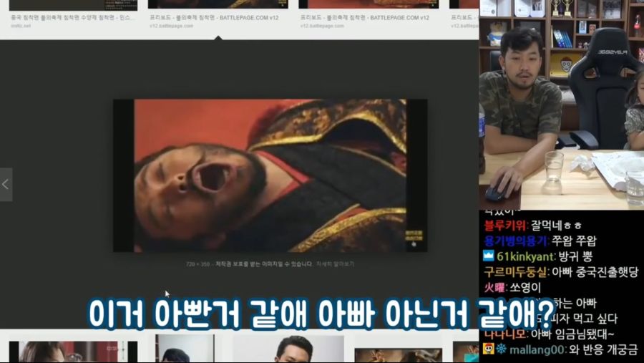Viewport: 644px width, 363px height.
Task: Click the 720 × 350 image size text
Action: 196,264
